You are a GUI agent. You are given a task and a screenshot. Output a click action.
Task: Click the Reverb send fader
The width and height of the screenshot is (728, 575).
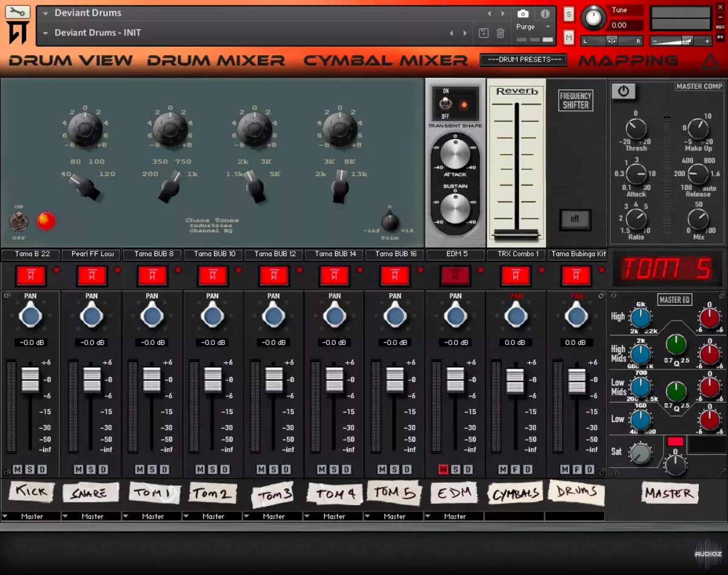[x=516, y=234]
